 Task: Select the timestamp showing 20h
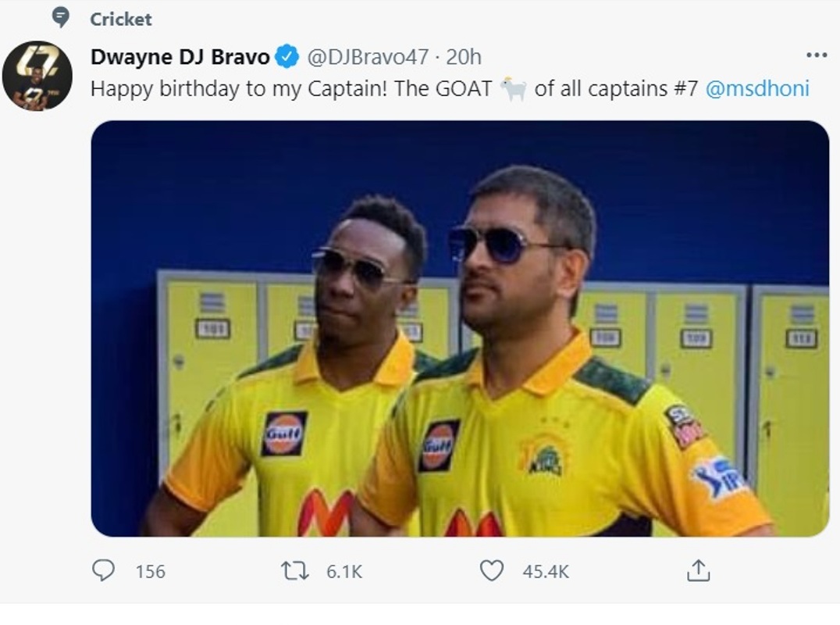(x=464, y=55)
